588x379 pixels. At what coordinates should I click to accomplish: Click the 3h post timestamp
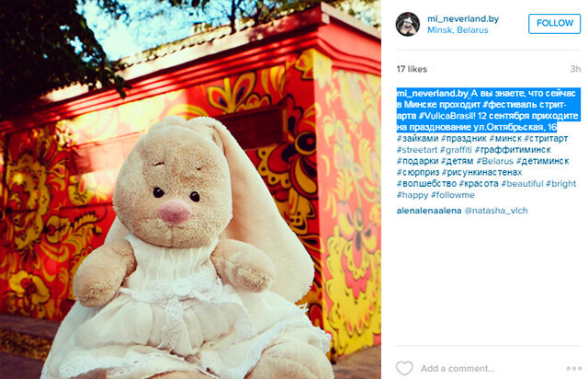click(x=575, y=69)
